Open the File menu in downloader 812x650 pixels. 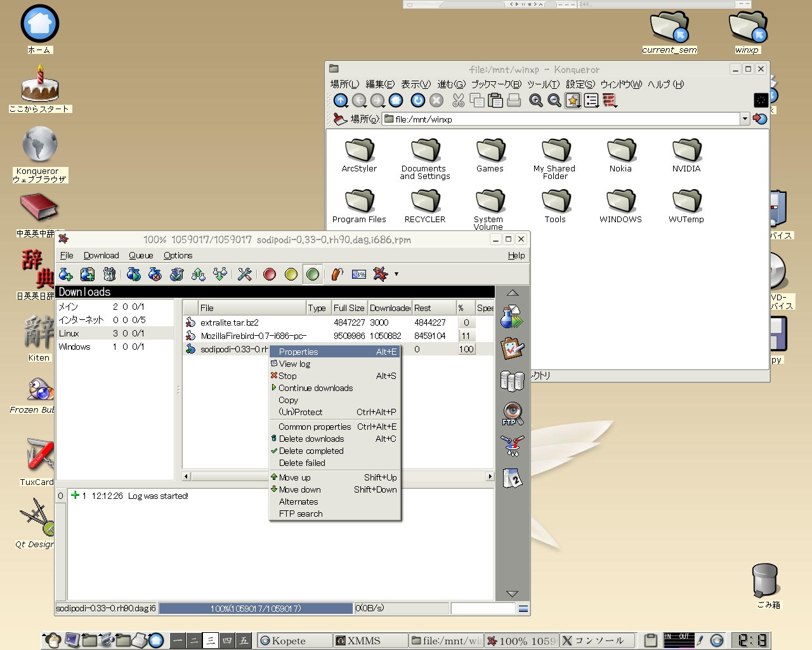(67, 255)
